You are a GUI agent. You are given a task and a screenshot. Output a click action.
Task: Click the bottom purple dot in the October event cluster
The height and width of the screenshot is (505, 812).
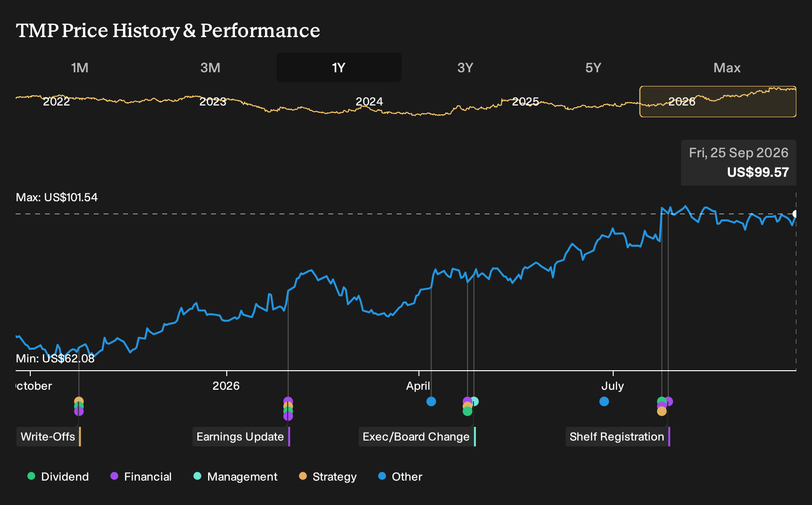pyautogui.click(x=79, y=411)
